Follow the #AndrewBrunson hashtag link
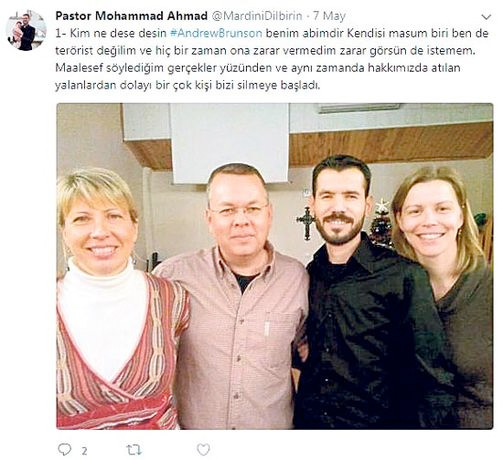Viewport: 503px width, 460px height. click(216, 33)
